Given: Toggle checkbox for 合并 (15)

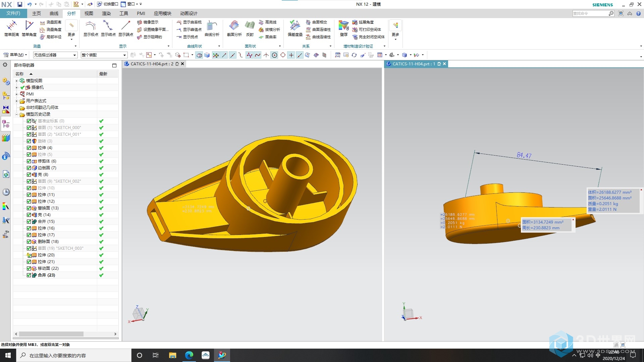Looking at the screenshot, I should 29,222.
